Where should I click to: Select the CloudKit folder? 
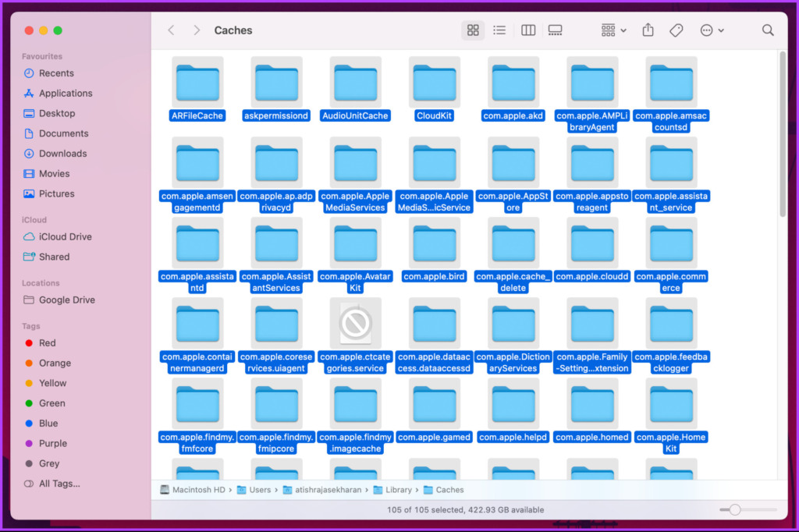[434, 89]
